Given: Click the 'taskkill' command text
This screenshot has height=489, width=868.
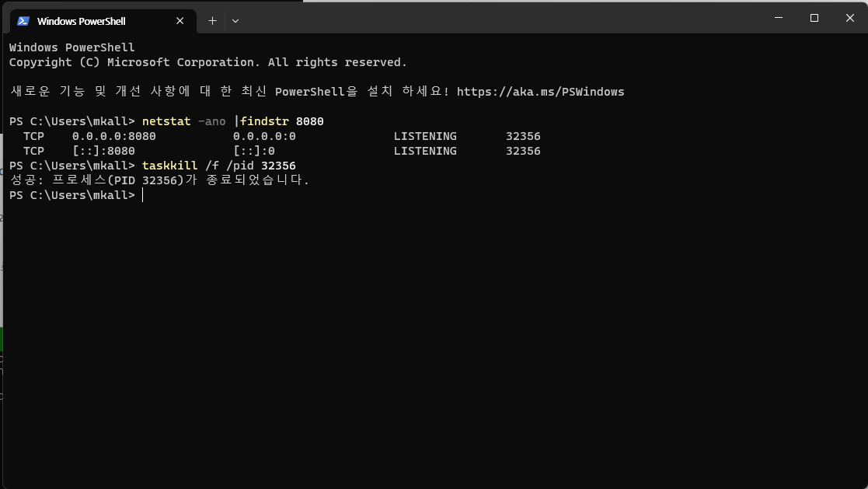Looking at the screenshot, I should 170,166.
